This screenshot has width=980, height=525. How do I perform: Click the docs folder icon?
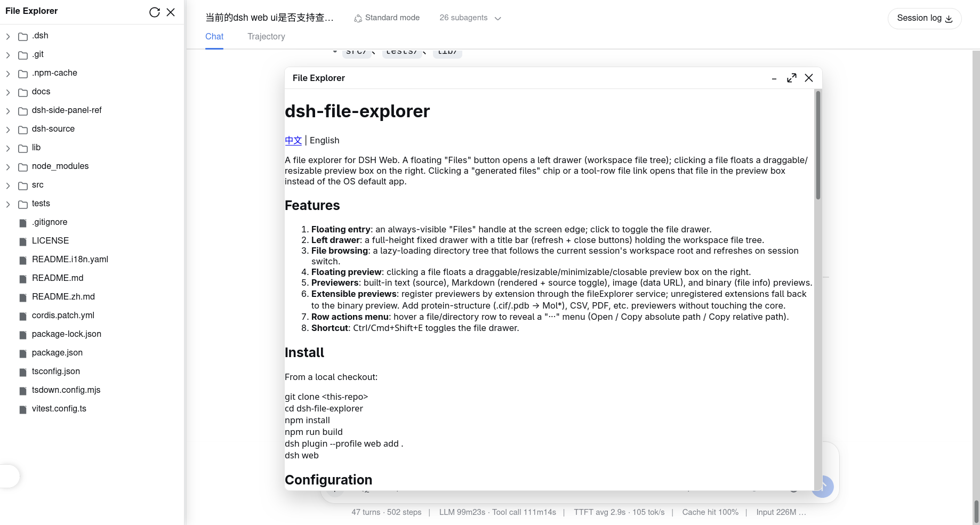[x=23, y=92]
